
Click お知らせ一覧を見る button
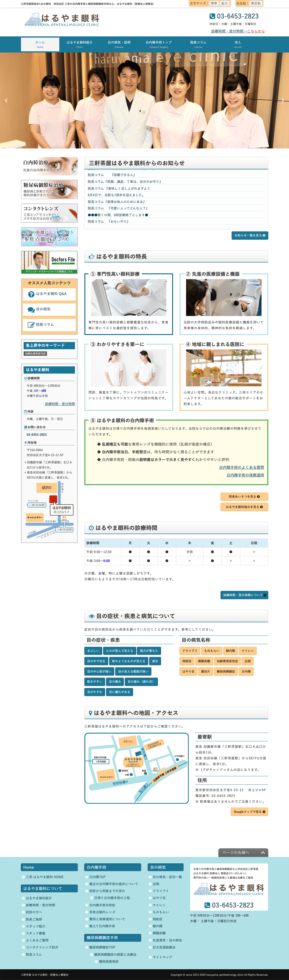[x=250, y=235]
